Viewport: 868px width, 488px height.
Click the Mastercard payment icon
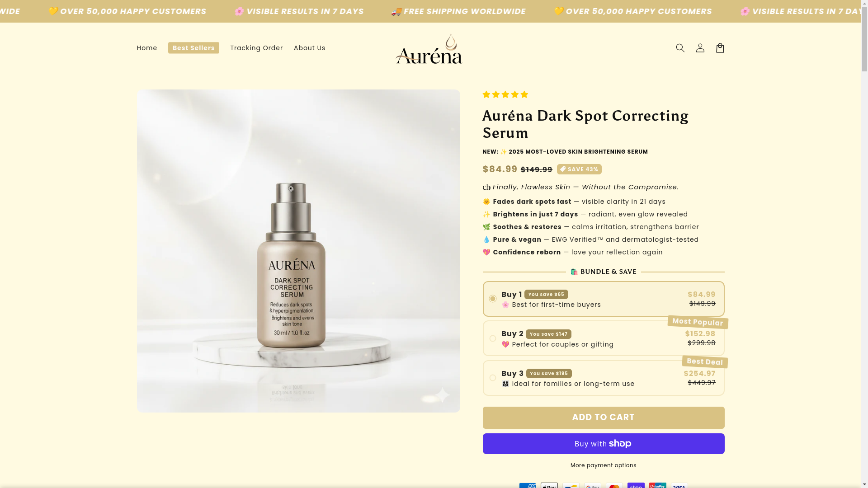click(x=614, y=486)
